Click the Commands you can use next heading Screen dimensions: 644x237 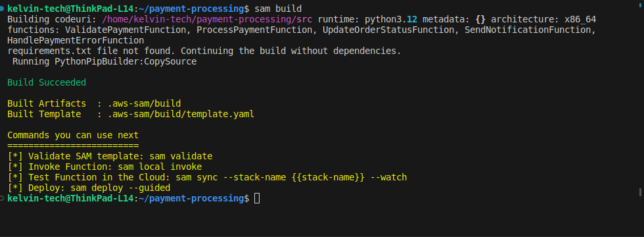[73, 136]
